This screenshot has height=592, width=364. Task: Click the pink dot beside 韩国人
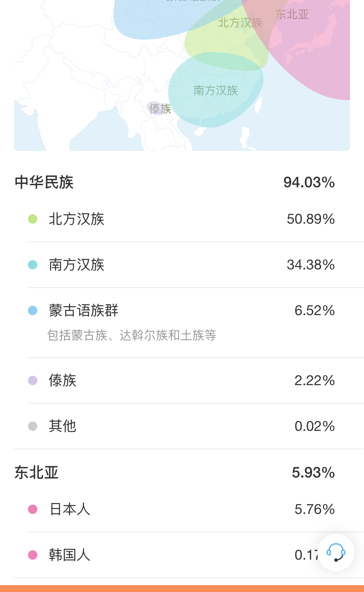33,555
